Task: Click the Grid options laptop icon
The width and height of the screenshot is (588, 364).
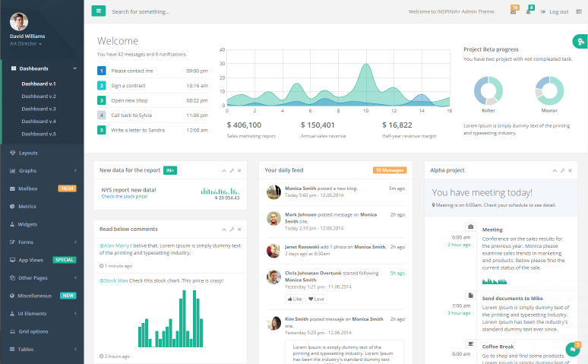Action: click(12, 332)
